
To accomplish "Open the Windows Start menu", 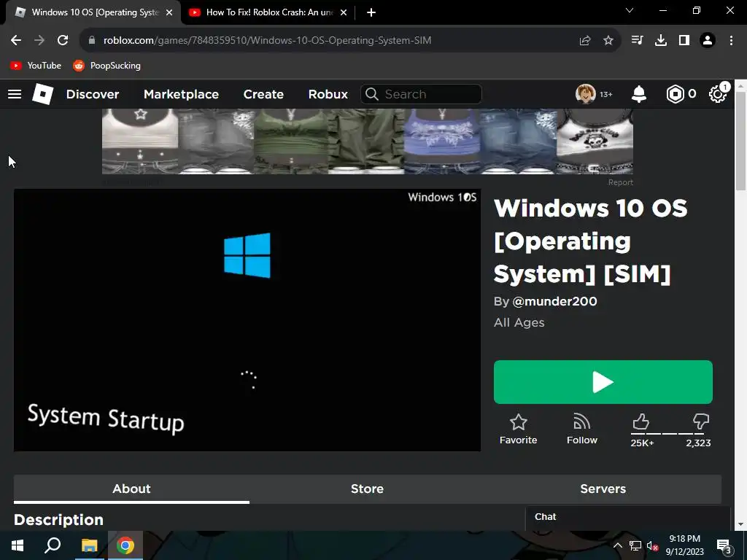I will pos(18,545).
